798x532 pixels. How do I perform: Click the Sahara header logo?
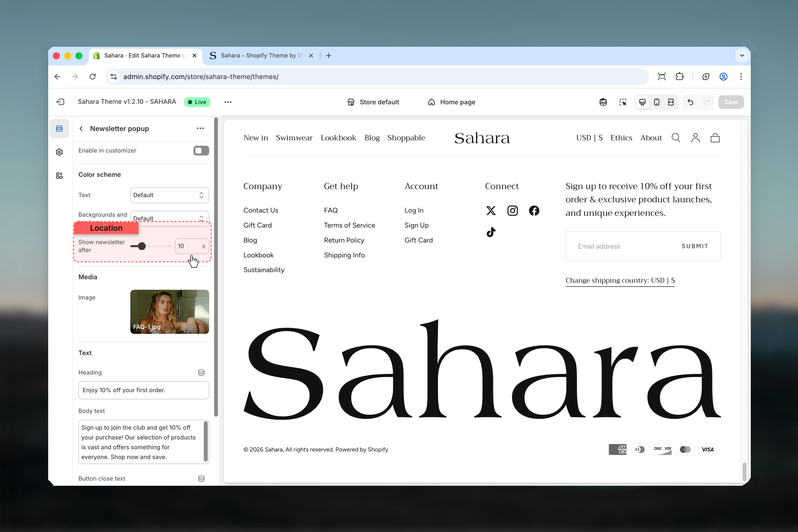[x=481, y=138]
